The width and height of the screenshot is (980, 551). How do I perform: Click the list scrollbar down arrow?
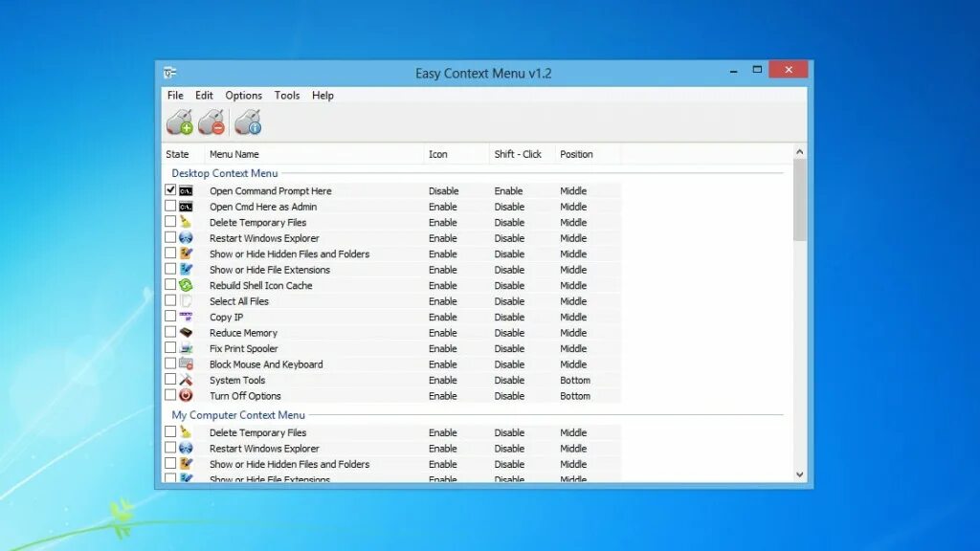click(x=799, y=474)
